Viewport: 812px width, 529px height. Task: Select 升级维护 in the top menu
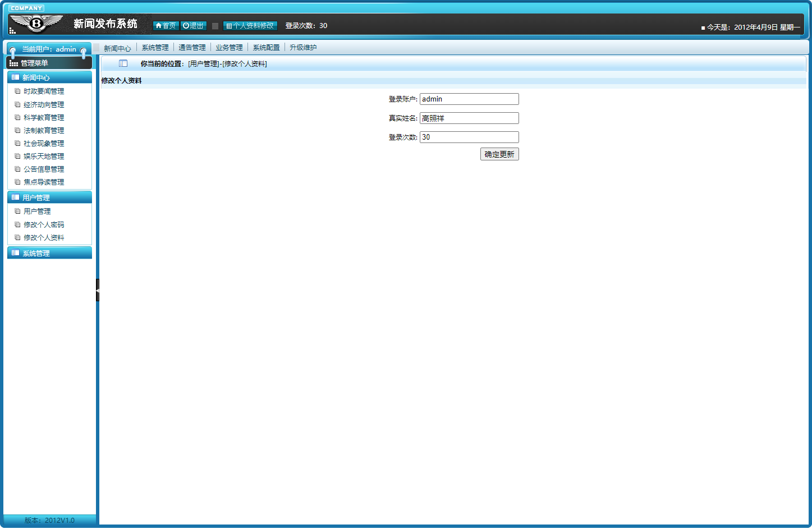coord(303,48)
